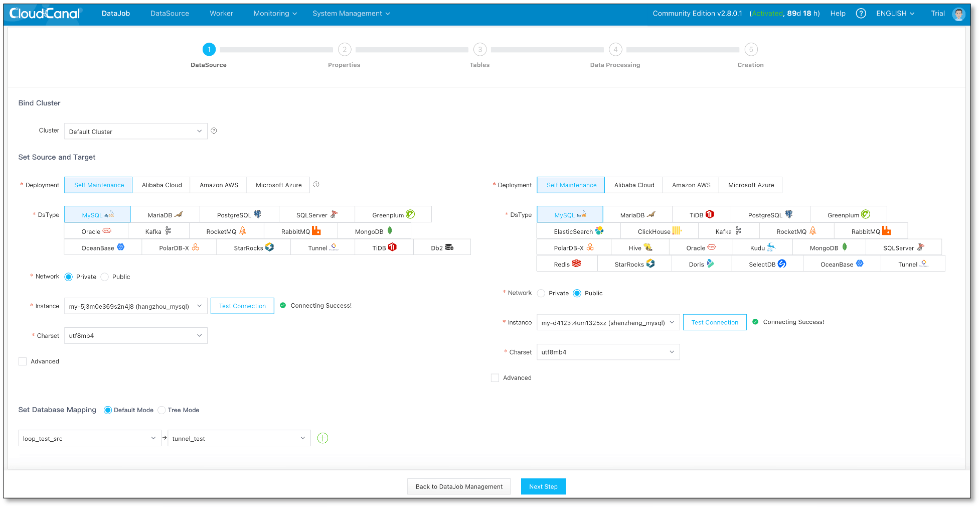Select Public network for source
Image resolution: width=980 pixels, height=507 pixels.
105,277
